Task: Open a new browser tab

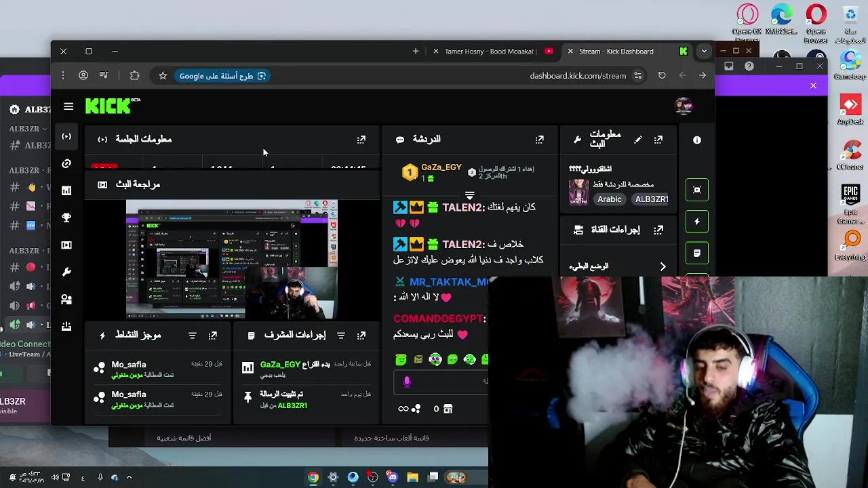Action: [x=416, y=52]
